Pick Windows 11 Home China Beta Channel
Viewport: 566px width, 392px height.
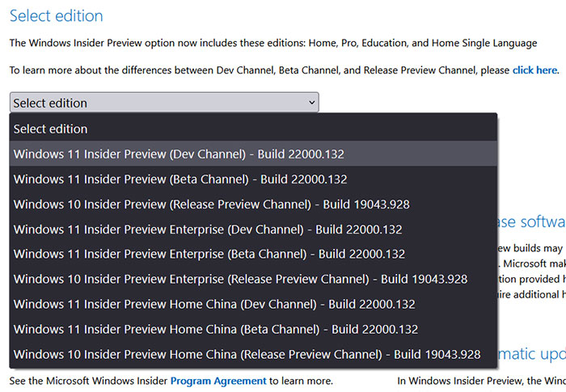click(253, 329)
